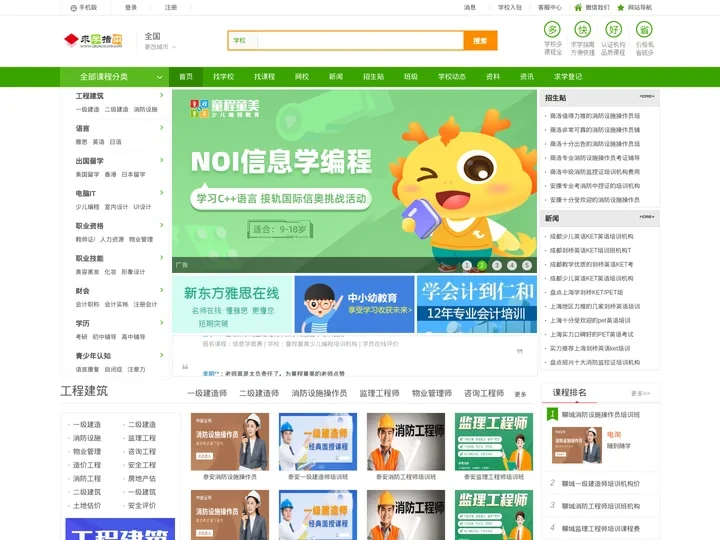Open the NOI信息学编程 main banner

pos(354,181)
